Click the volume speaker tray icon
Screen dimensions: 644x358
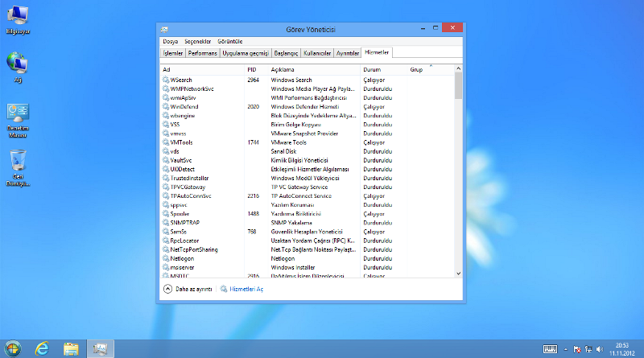[x=600, y=349]
